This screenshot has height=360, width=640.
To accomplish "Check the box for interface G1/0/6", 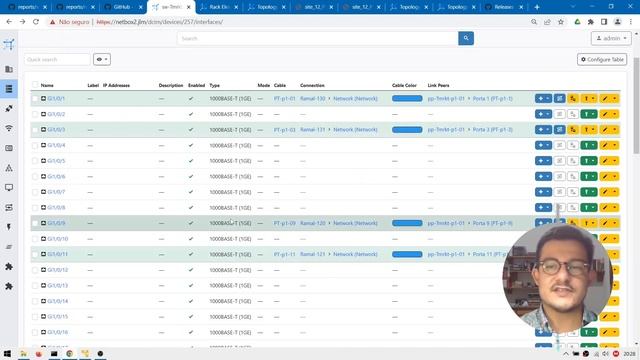I will tap(35, 176).
